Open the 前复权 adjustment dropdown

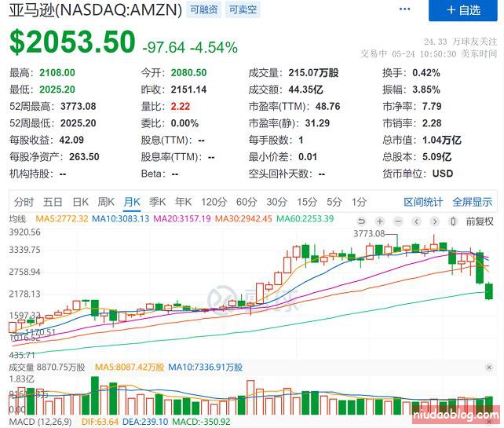(480, 221)
